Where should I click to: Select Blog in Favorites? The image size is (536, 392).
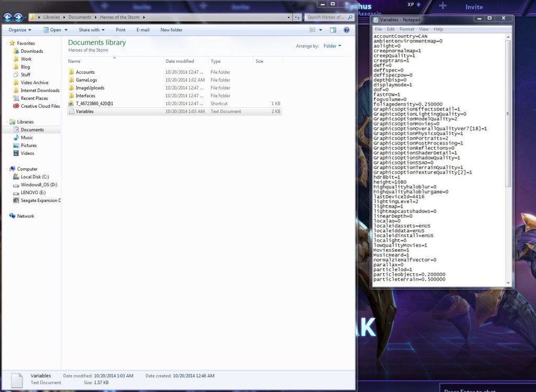25,66
